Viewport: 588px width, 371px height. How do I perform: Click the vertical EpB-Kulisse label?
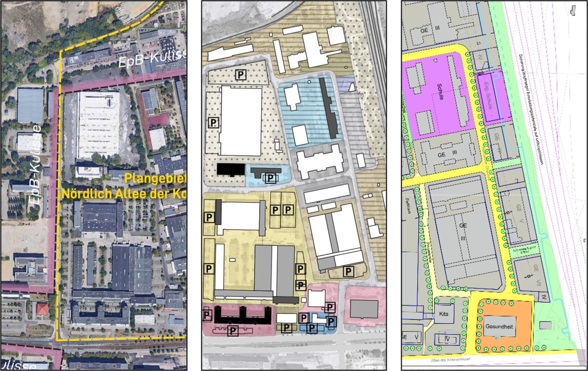point(35,164)
